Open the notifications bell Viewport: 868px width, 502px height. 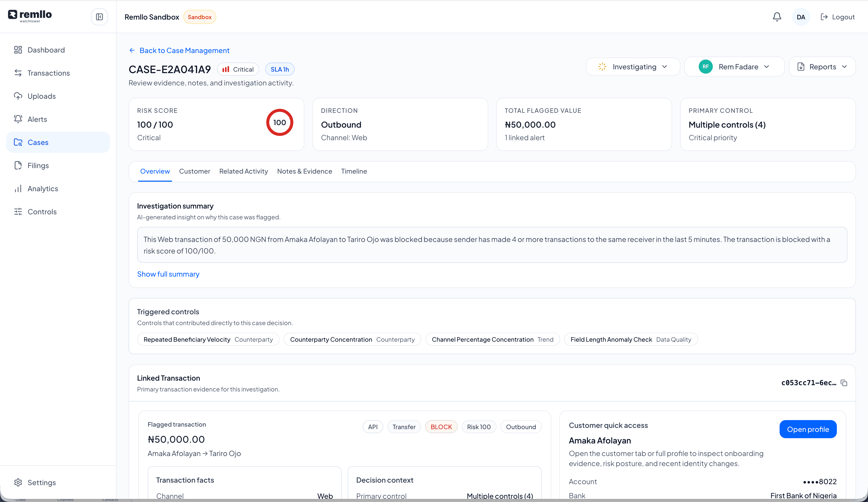(777, 17)
